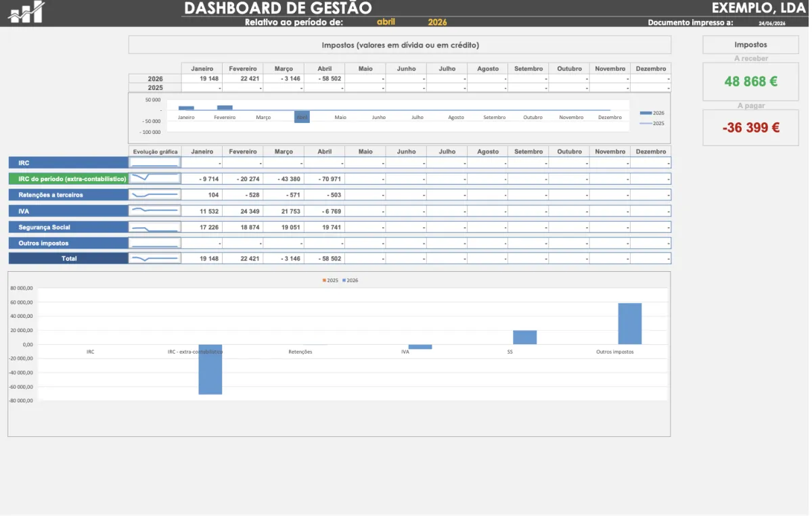Select the 24 349 cell

pyautogui.click(x=243, y=211)
